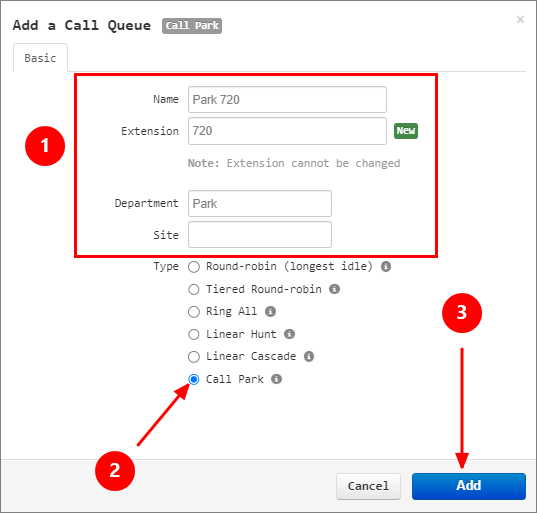The width and height of the screenshot is (537, 513).
Task: Click info icon next to Ring All
Action: tap(270, 311)
